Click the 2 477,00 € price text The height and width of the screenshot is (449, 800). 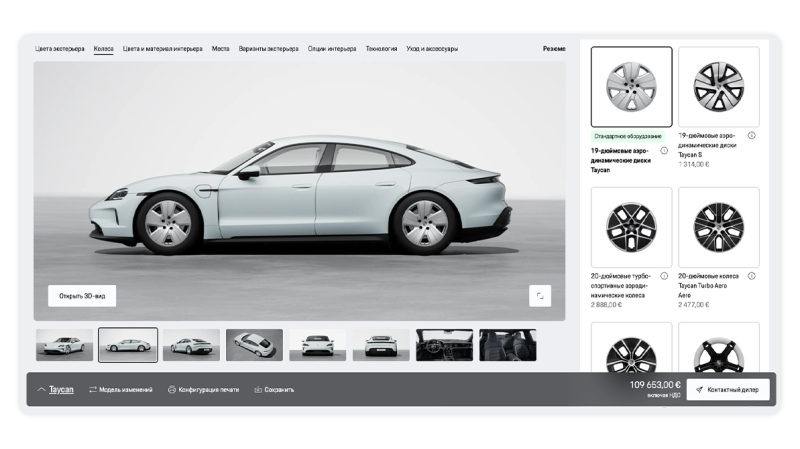pos(693,305)
